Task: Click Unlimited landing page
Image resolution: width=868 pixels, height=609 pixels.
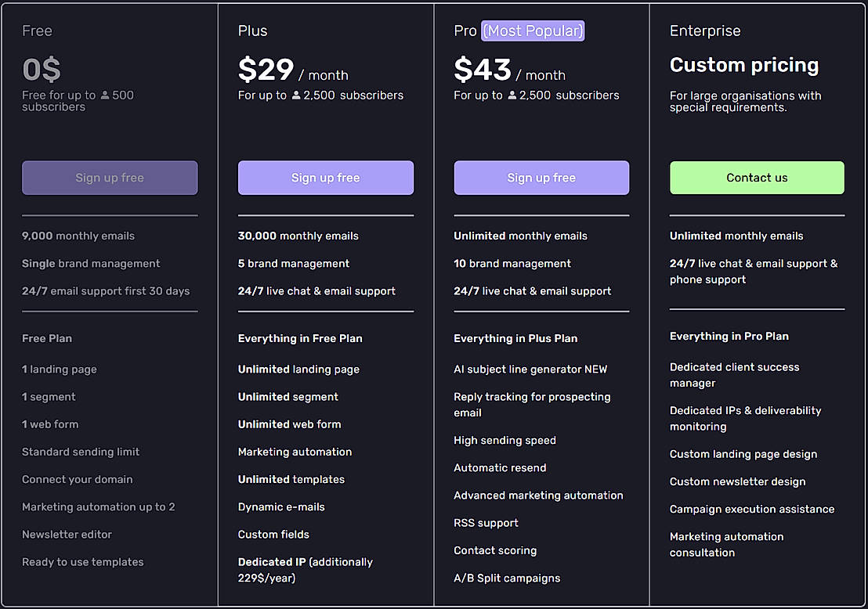Action: tap(298, 369)
